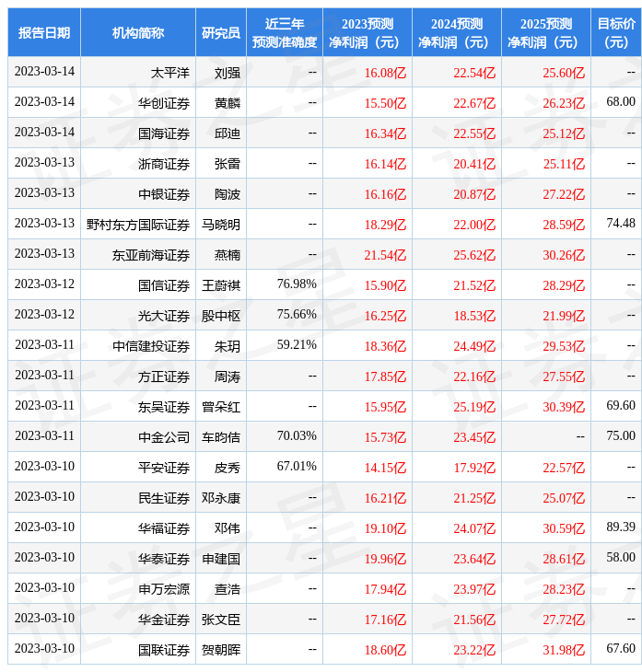Viewport: 642px width, 672px height.
Task: Click accuracy value 67.01%
Action: [x=297, y=467]
